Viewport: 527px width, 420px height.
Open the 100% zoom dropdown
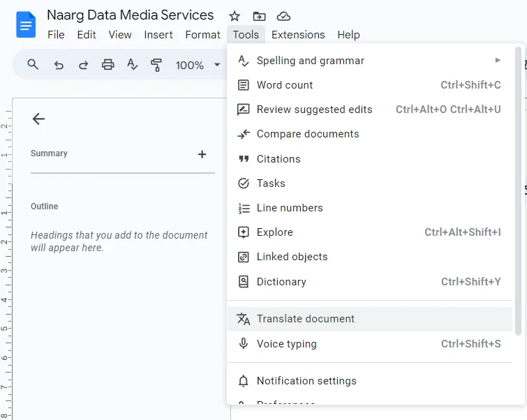pyautogui.click(x=198, y=65)
